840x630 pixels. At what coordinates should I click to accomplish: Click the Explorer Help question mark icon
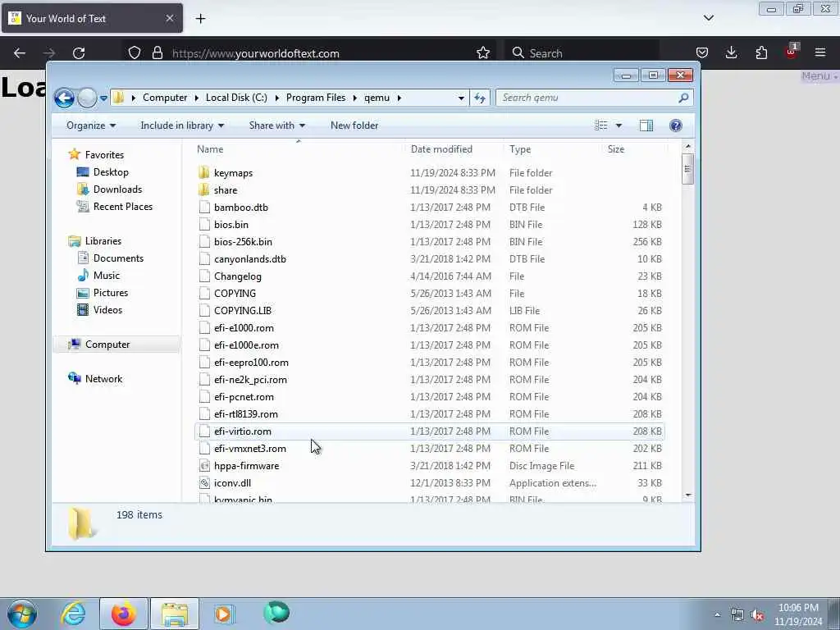(x=676, y=126)
